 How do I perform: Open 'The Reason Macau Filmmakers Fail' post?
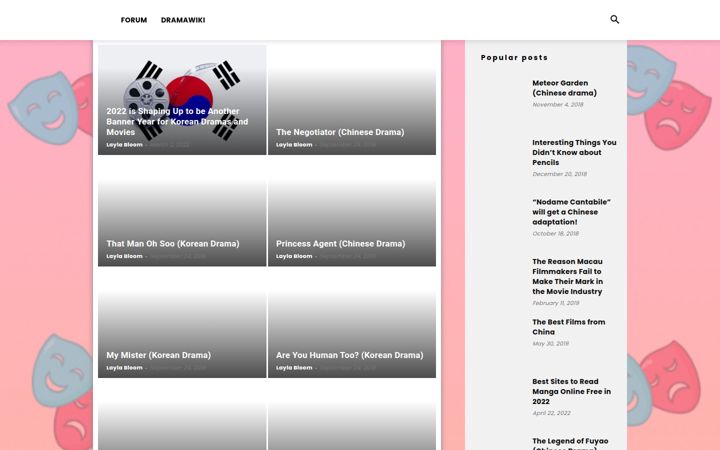click(x=568, y=276)
